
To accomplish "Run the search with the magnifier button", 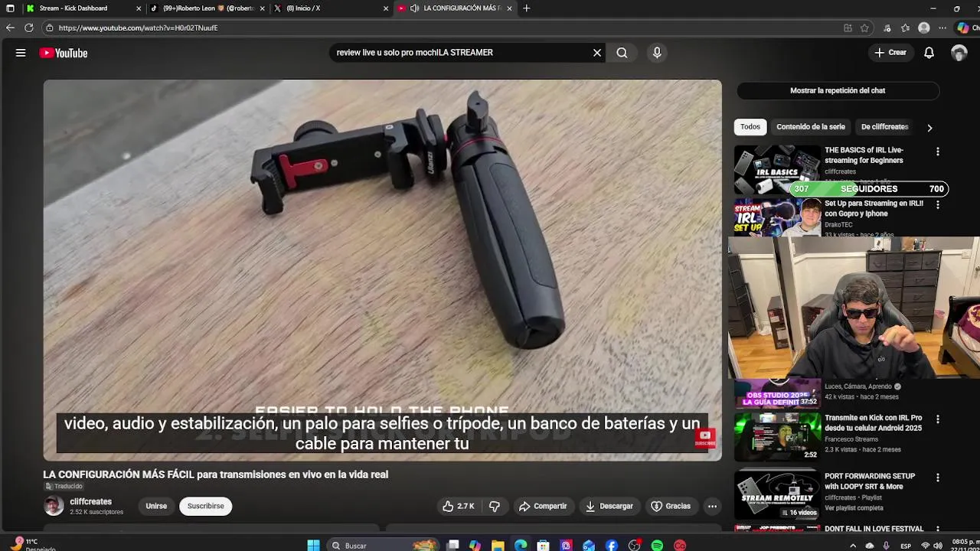I will [x=622, y=53].
